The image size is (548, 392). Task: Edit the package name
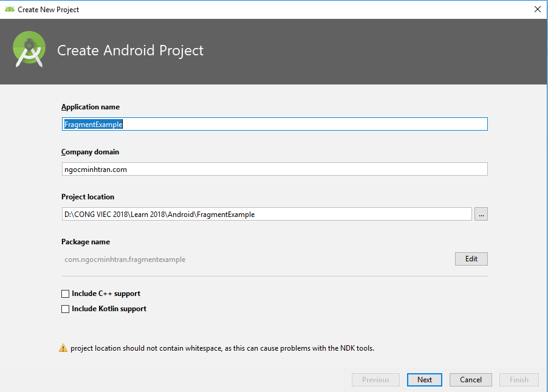click(471, 259)
